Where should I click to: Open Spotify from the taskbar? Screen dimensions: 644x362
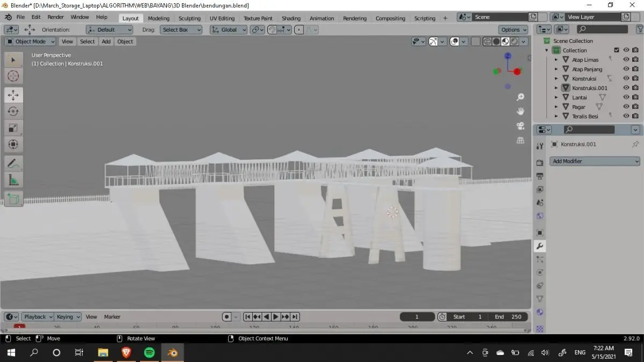[x=149, y=352]
